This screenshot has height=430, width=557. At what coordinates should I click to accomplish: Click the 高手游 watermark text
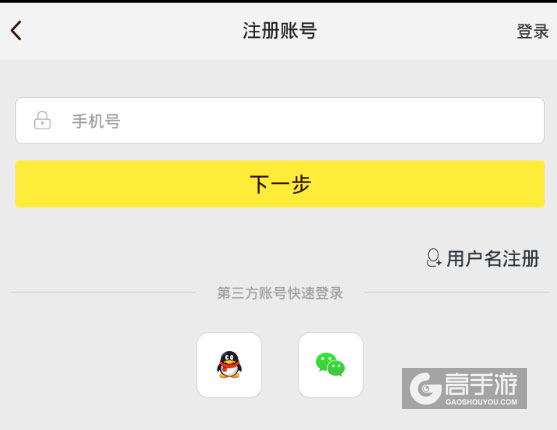[x=481, y=384]
